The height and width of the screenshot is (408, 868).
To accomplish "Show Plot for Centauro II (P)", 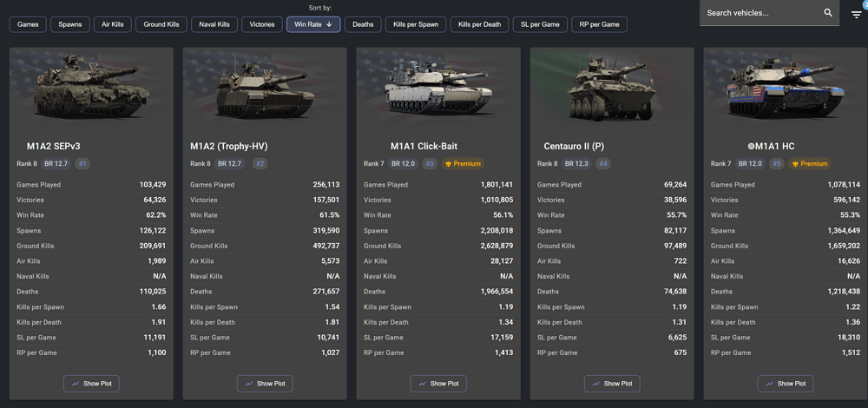I will pos(612,384).
